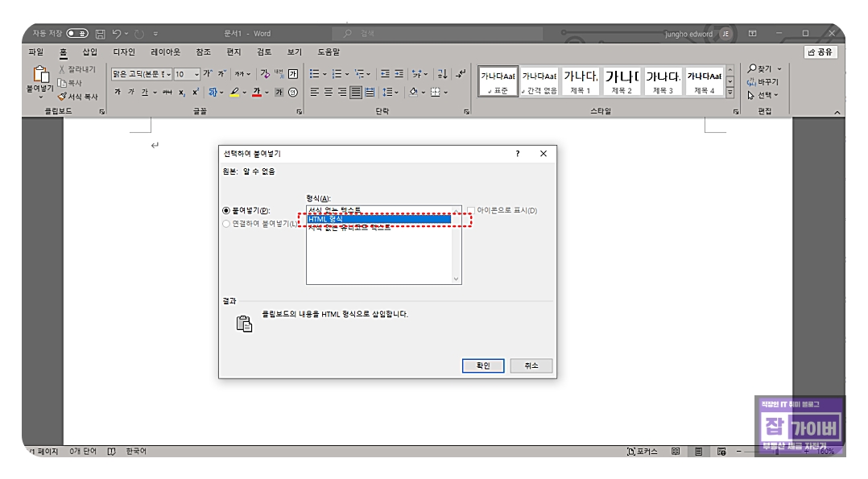Click the 확인 (OK) button

coord(483,365)
